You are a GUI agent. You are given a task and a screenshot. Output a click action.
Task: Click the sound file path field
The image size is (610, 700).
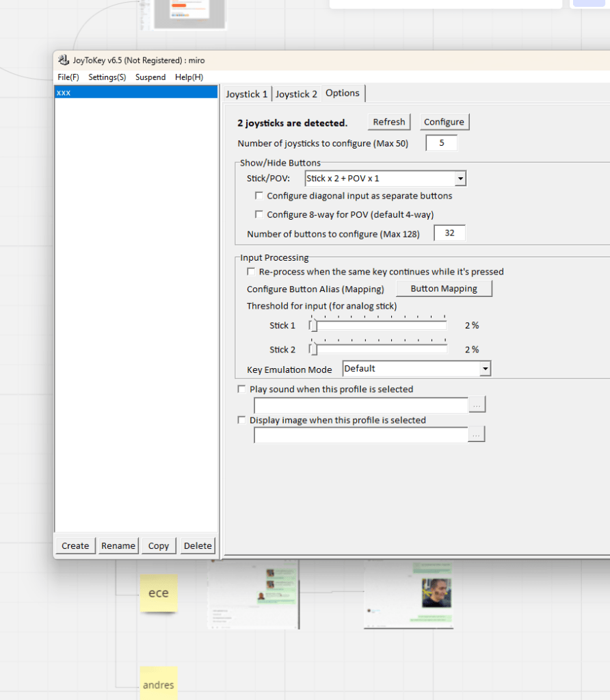(x=361, y=405)
